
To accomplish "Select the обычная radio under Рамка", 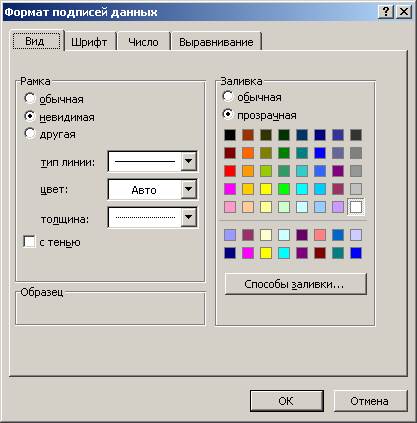I will point(30,98).
